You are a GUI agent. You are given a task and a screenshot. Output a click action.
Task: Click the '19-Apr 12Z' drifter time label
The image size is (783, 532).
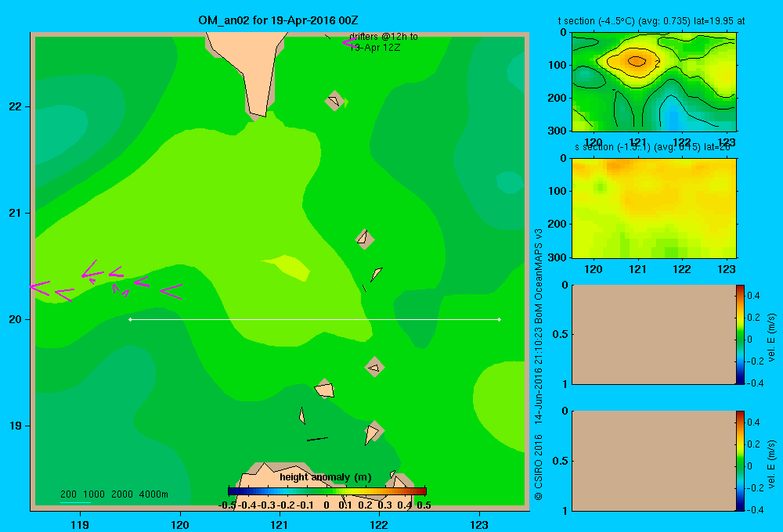coord(374,48)
